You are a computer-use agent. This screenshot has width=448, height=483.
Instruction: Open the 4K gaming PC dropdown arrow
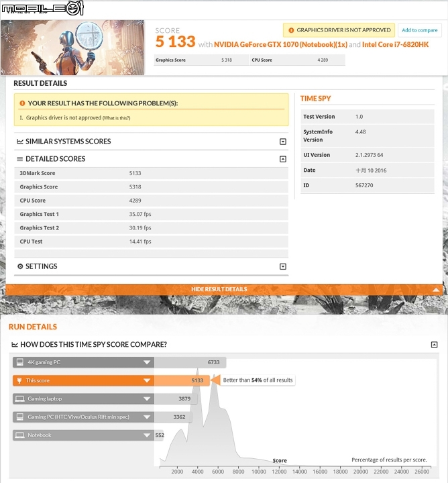[147, 362]
